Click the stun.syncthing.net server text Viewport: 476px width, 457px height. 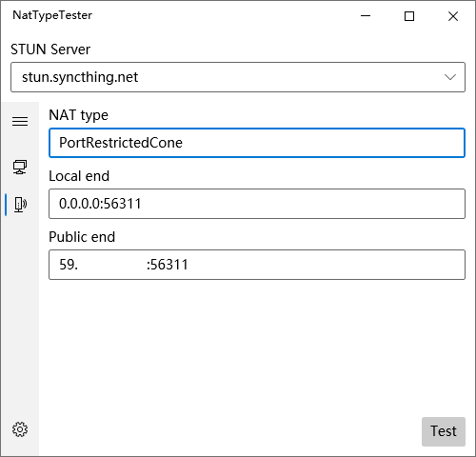tap(80, 77)
